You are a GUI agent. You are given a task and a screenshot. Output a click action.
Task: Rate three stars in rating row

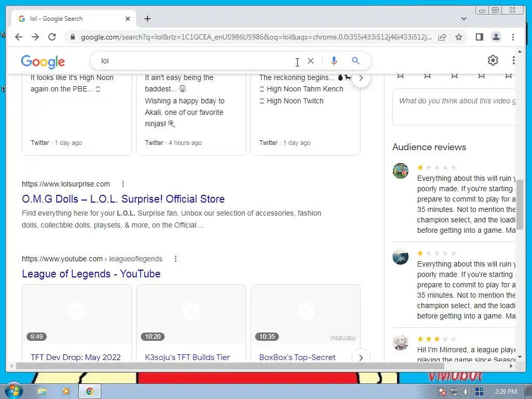454,75
